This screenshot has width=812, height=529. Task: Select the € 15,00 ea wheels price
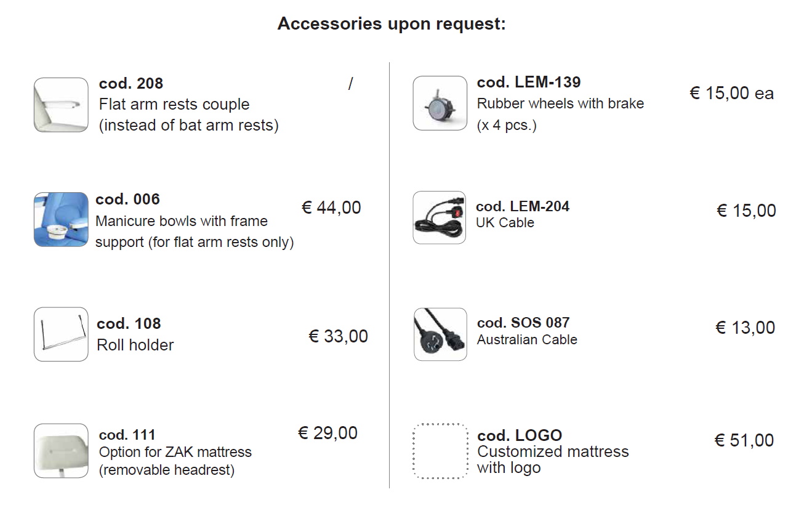[x=731, y=94]
